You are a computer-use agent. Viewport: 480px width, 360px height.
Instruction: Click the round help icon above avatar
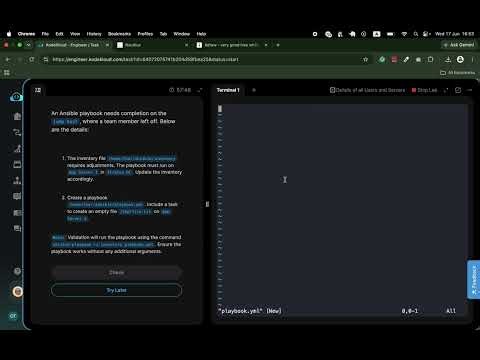pos(17,271)
